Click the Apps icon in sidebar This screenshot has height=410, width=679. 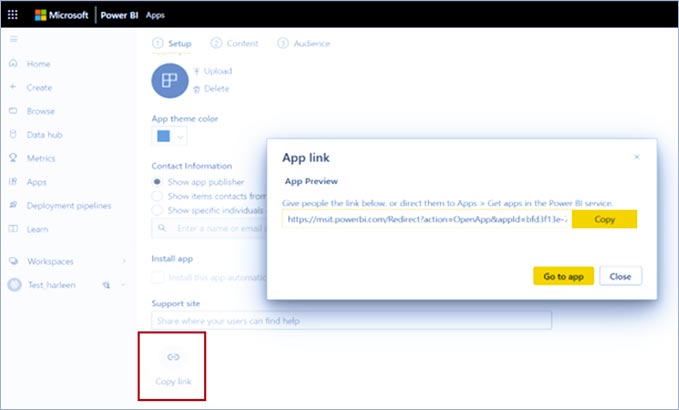13,182
